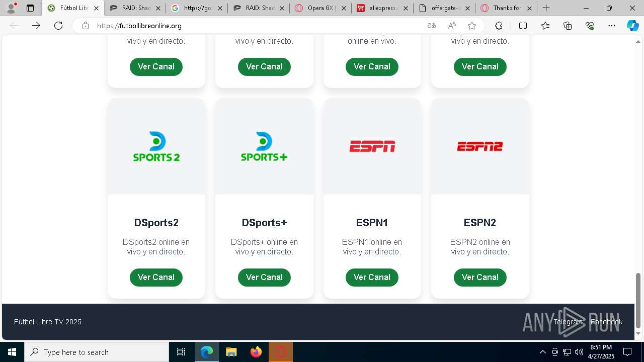Screen dimensions: 644x362
Task: Open the Copilot sidebar icon
Action: [632, 26]
